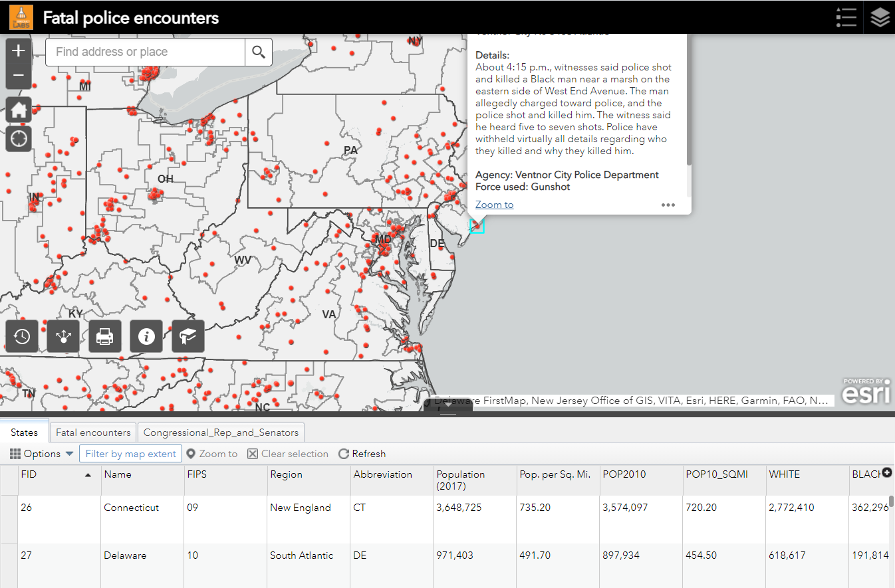The width and height of the screenshot is (895, 588).
Task: Switch to the Fatal encounters tab
Action: [92, 432]
